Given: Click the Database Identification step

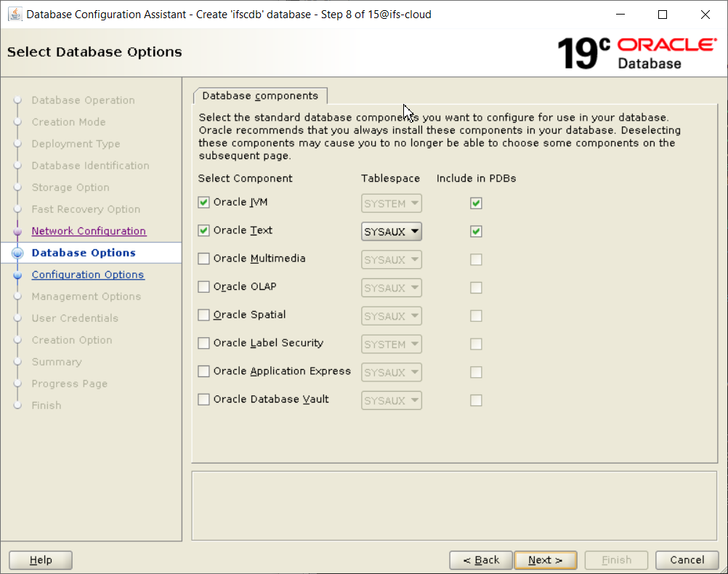Looking at the screenshot, I should [91, 166].
